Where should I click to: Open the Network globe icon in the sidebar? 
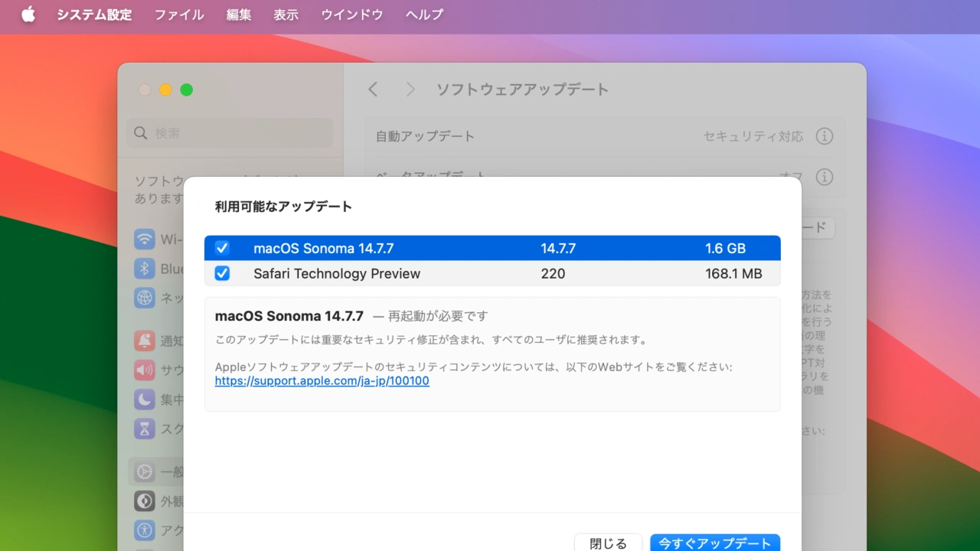tap(145, 298)
